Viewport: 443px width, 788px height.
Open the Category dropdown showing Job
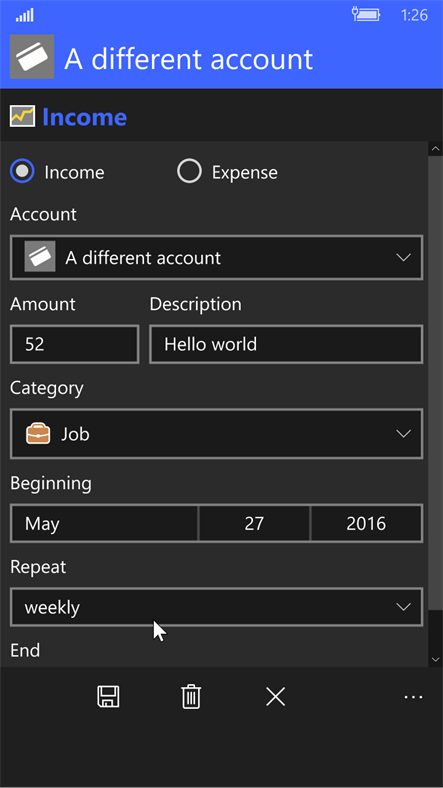[216, 434]
